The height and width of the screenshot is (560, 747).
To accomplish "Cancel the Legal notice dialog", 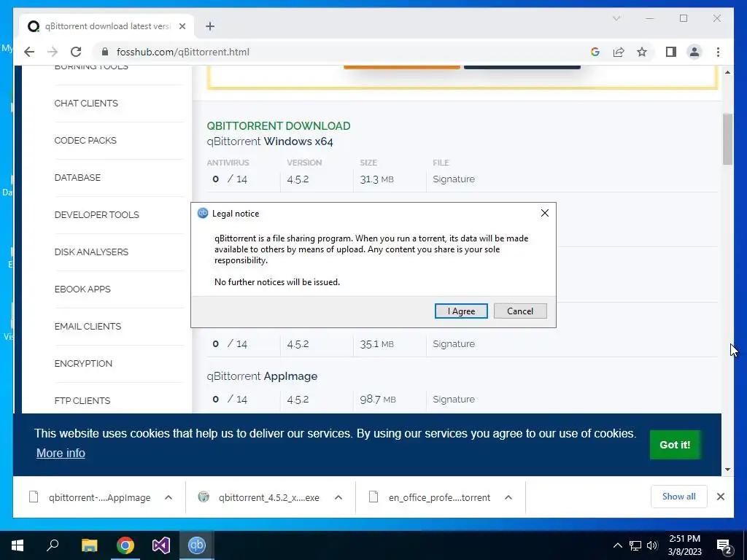I will click(x=519, y=311).
